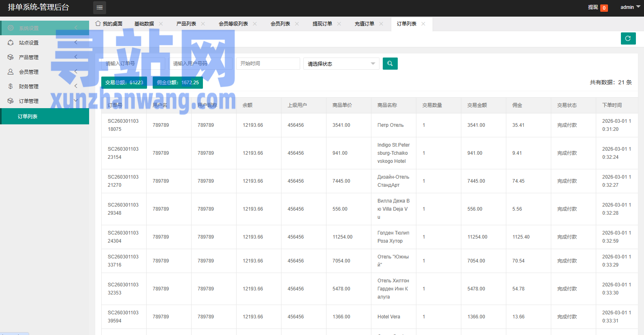The width and height of the screenshot is (644, 335).
Task: Click the 交易总额 61223 button
Action: pyautogui.click(x=124, y=82)
